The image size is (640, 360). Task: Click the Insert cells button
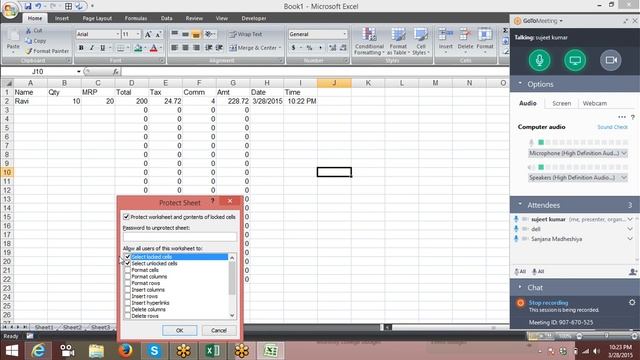pos(446,40)
